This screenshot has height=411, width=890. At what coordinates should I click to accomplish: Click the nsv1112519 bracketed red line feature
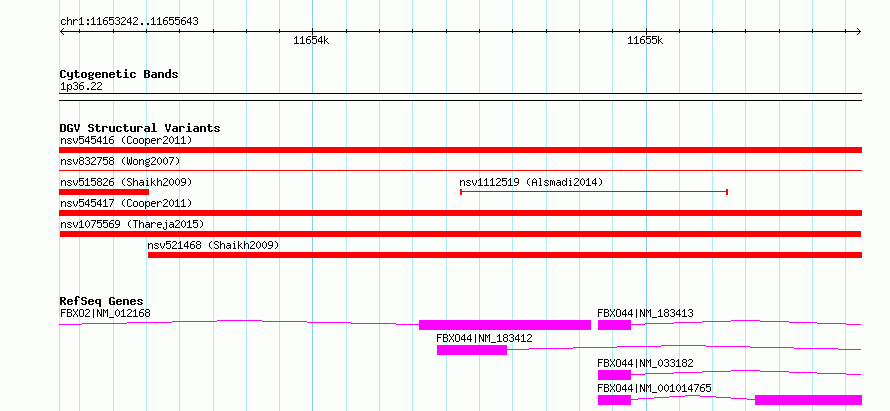pyautogui.click(x=594, y=192)
